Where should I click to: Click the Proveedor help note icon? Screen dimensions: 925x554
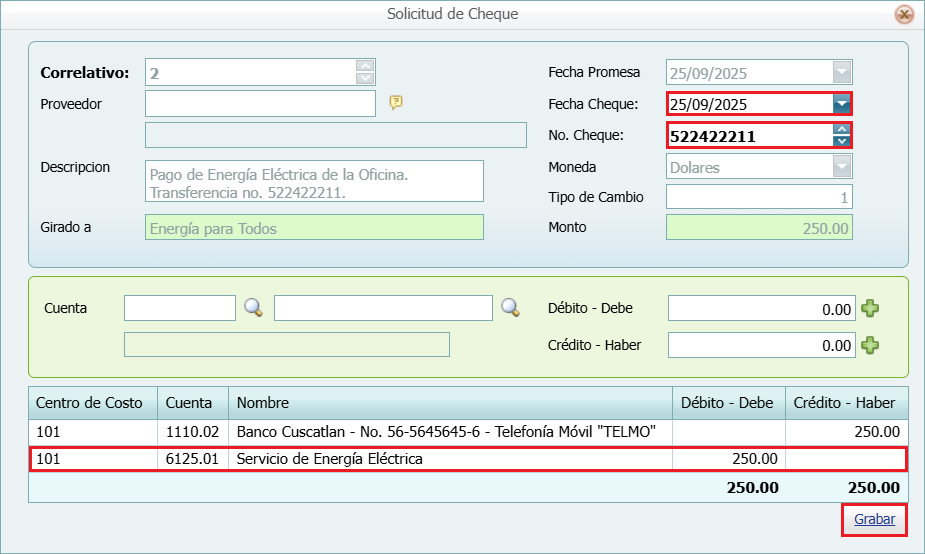(396, 103)
